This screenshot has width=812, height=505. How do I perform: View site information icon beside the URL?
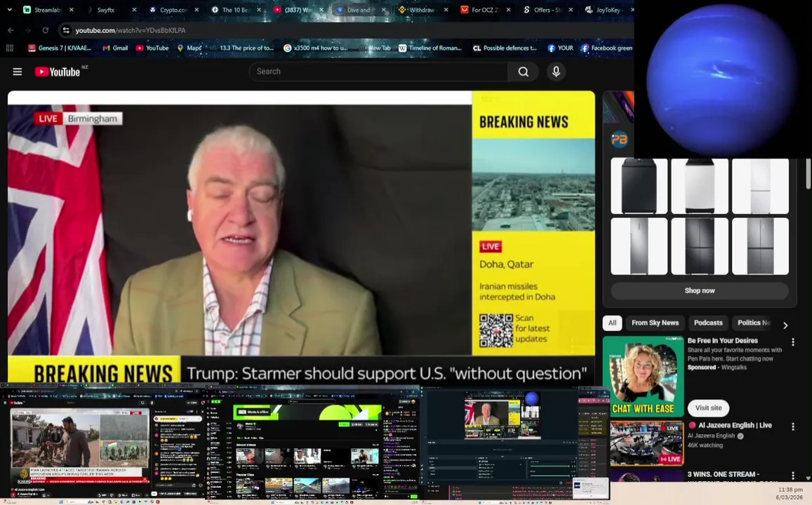coord(66,31)
